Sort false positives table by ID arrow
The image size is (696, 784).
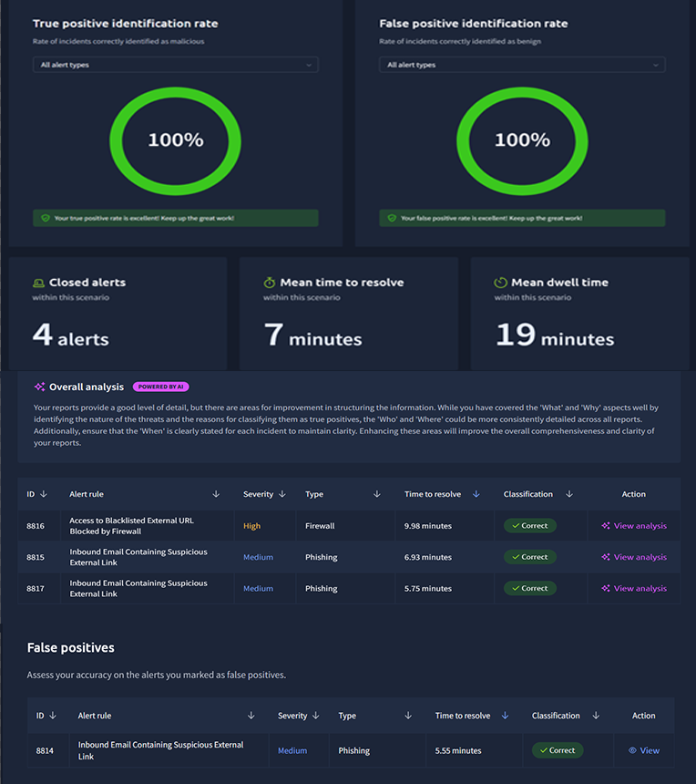coord(53,716)
